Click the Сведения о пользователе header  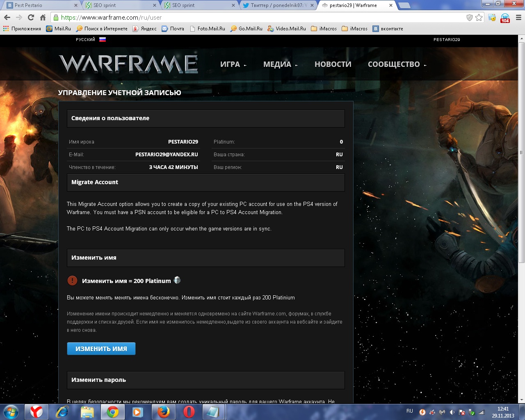click(x=206, y=118)
